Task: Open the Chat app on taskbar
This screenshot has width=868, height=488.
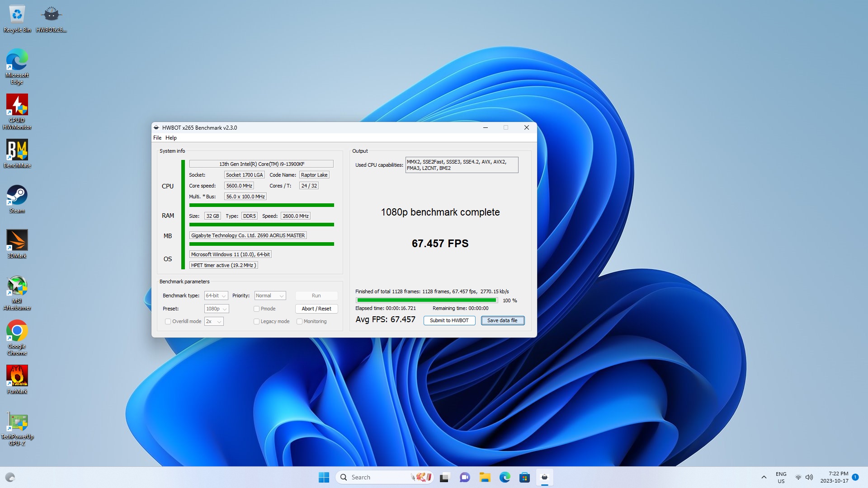Action: pos(465,477)
